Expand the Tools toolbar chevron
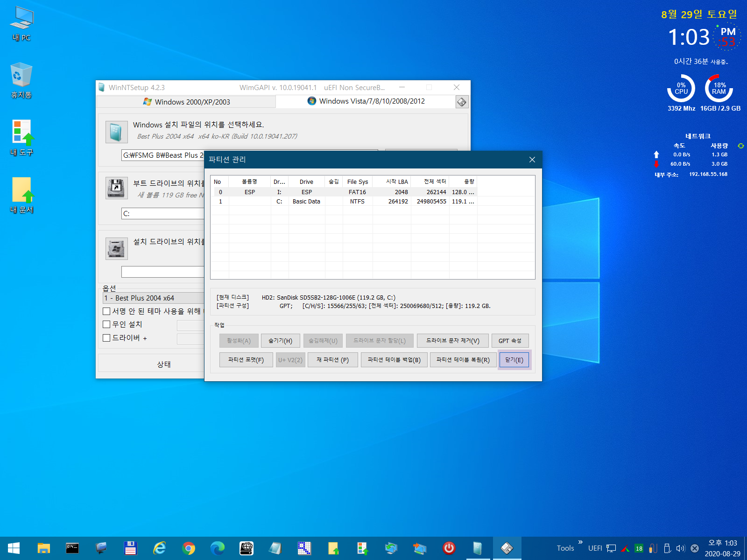 (580, 542)
